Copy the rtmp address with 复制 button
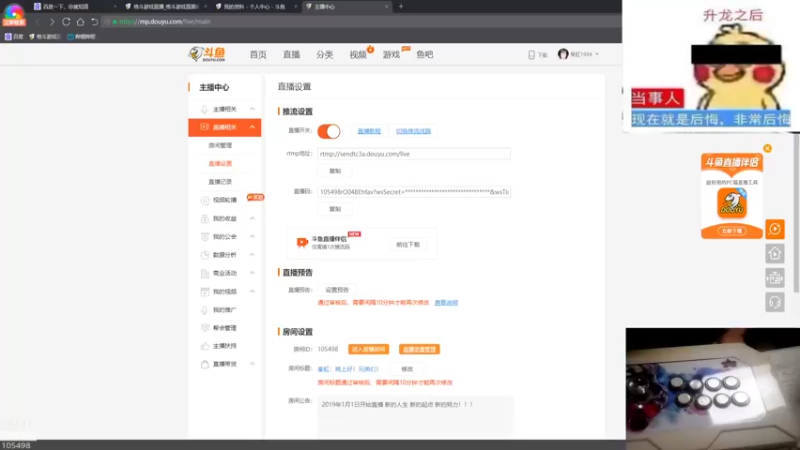The height and width of the screenshot is (450, 800). tap(335, 171)
